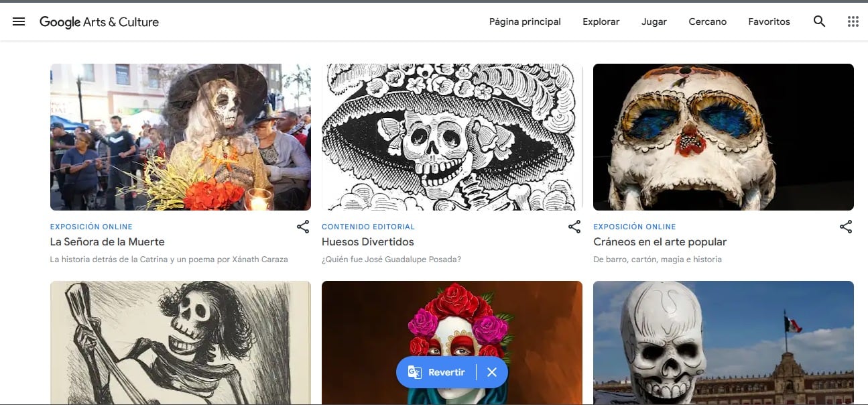Dismiss the translation pill with the X

(x=492, y=372)
